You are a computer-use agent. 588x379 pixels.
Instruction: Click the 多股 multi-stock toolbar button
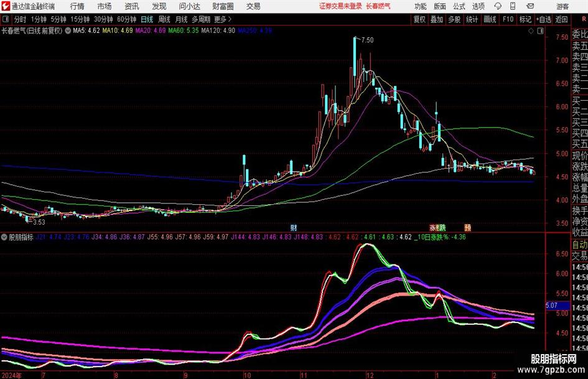pyautogui.click(x=454, y=19)
